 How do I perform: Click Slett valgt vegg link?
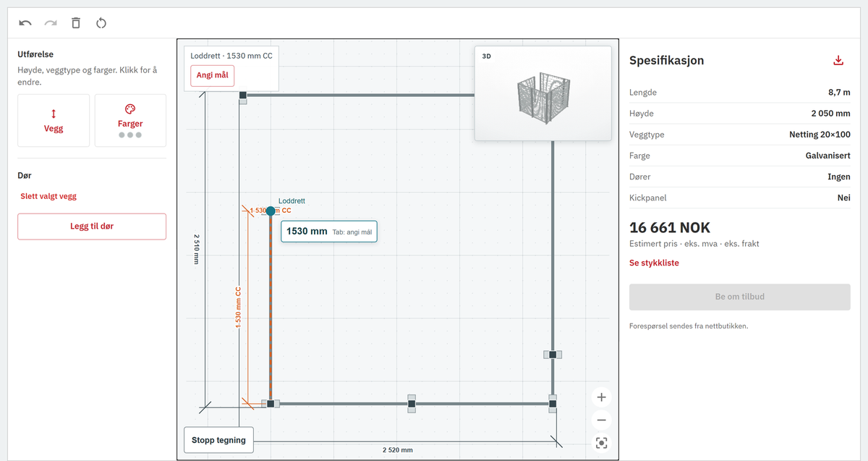tap(48, 196)
